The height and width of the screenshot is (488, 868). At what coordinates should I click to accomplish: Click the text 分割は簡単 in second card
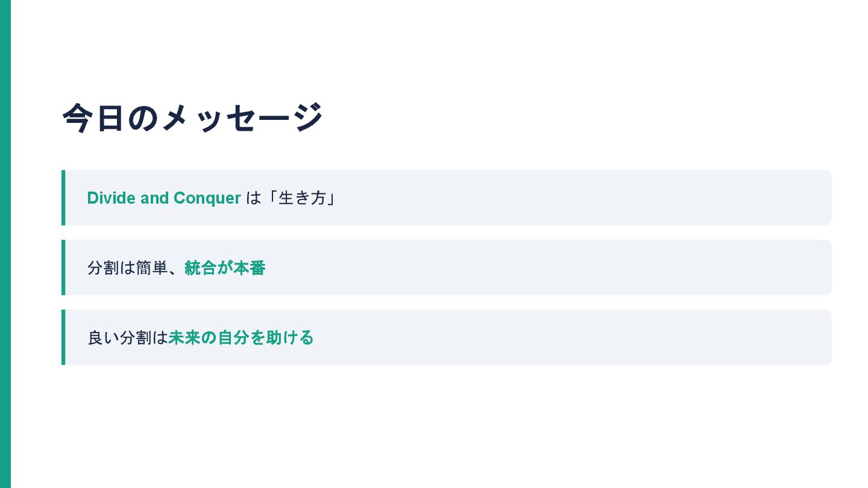point(126,268)
